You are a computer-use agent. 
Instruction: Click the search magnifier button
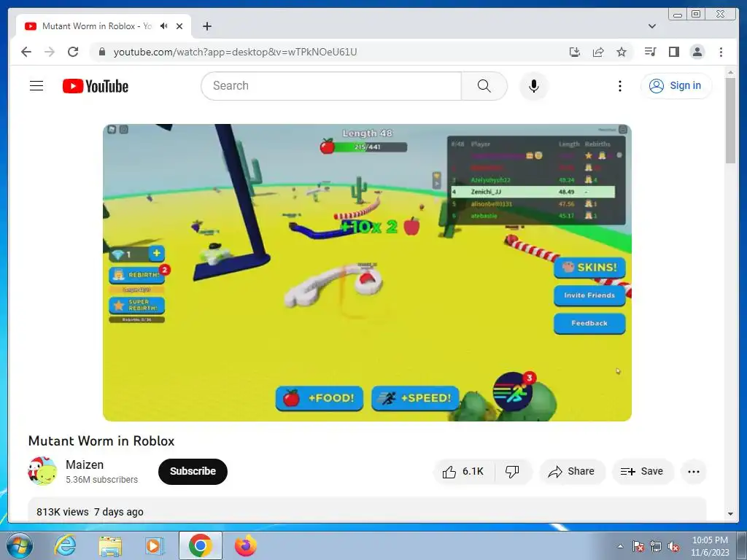[484, 86]
